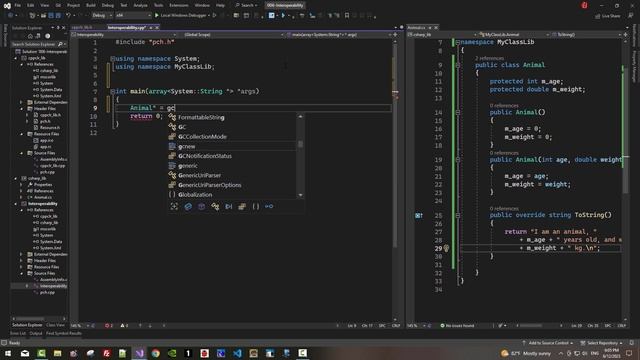Image resolution: width=640 pixels, height=360 pixels.
Task: Open the File menu
Action: coord(18,5)
